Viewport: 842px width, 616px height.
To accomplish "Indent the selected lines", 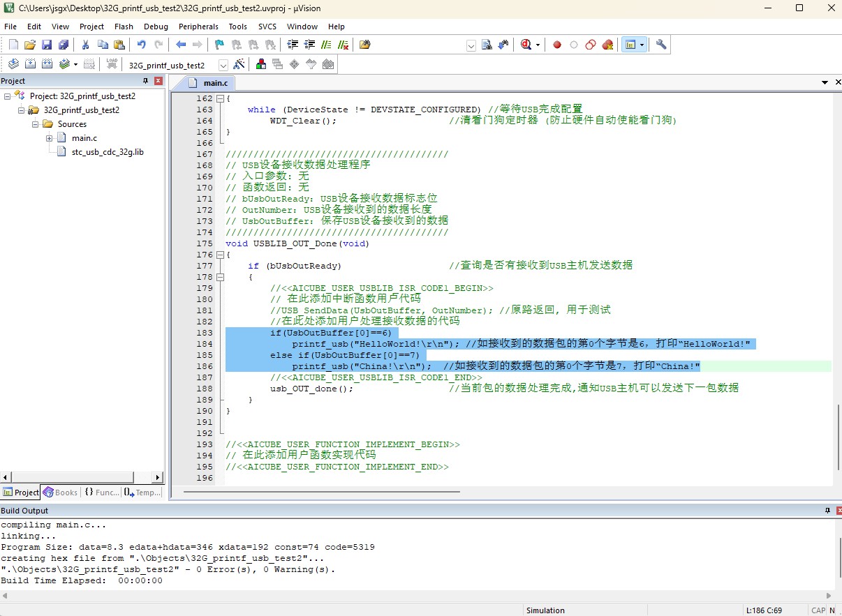I will (x=293, y=45).
